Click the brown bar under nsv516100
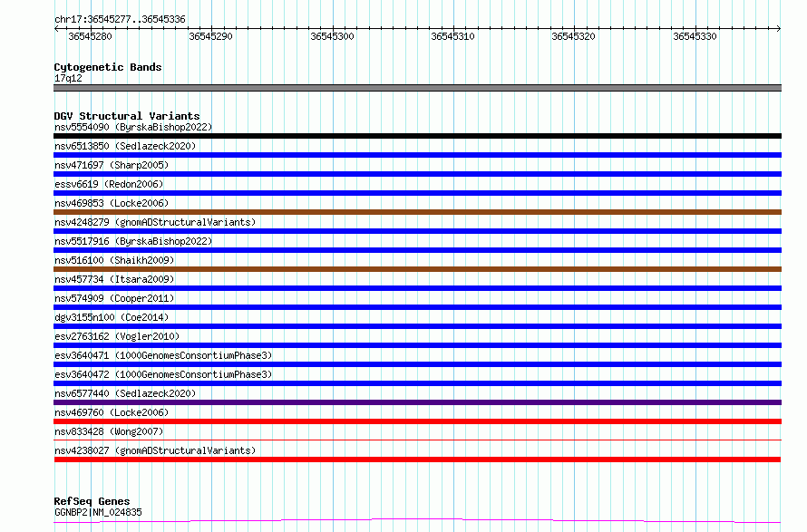The width and height of the screenshot is (807, 532). [x=417, y=269]
